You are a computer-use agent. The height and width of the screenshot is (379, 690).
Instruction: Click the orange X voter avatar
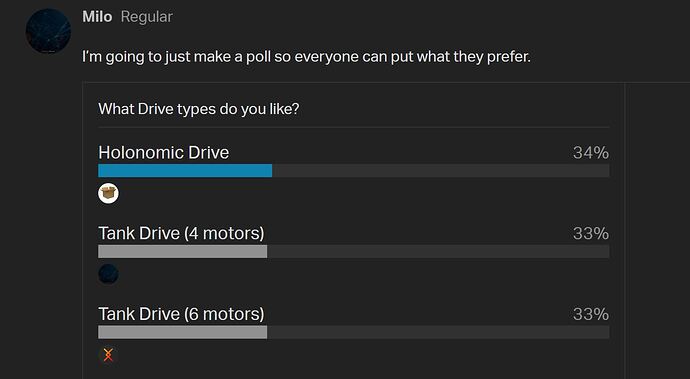point(108,354)
